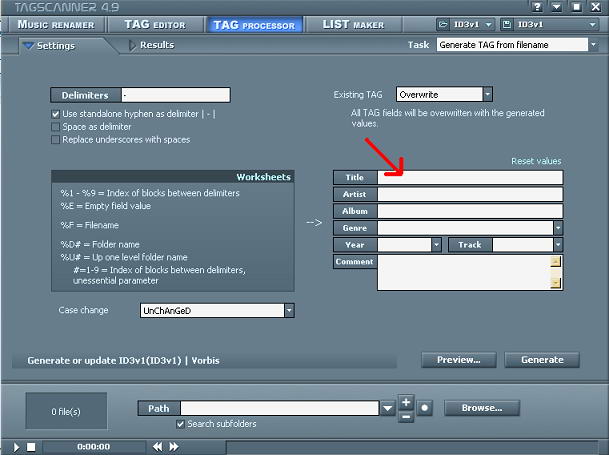Click the Browse... button
This screenshot has height=455, width=609.
[x=482, y=408]
